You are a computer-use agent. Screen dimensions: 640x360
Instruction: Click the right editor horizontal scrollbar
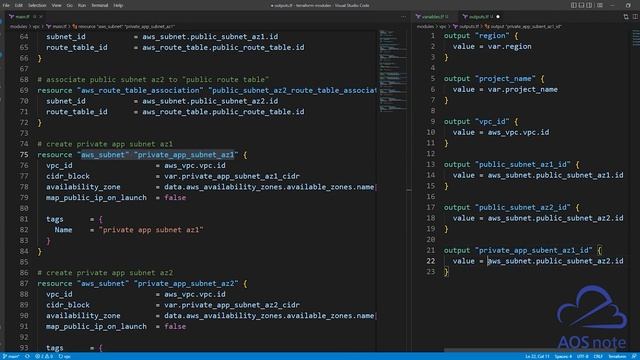(x=529, y=350)
